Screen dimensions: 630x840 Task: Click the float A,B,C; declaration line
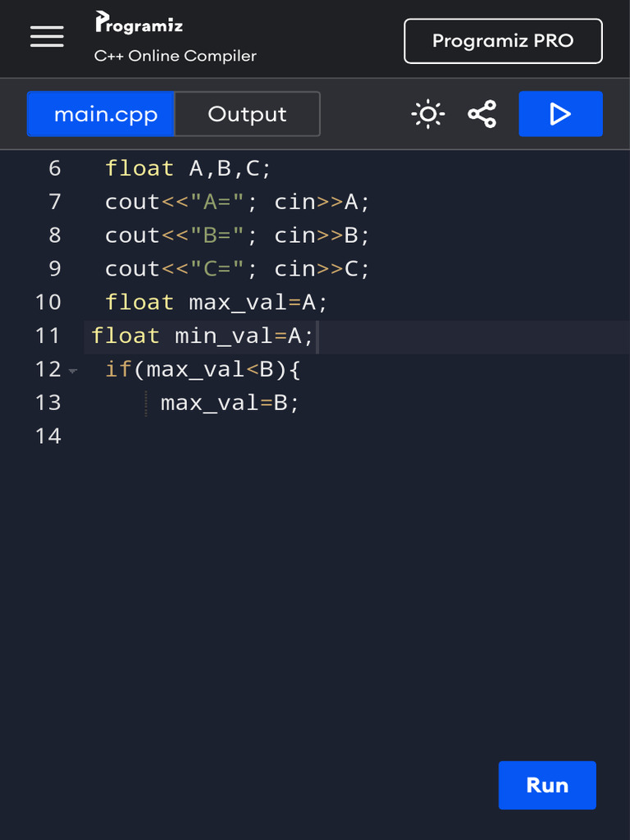tap(188, 169)
